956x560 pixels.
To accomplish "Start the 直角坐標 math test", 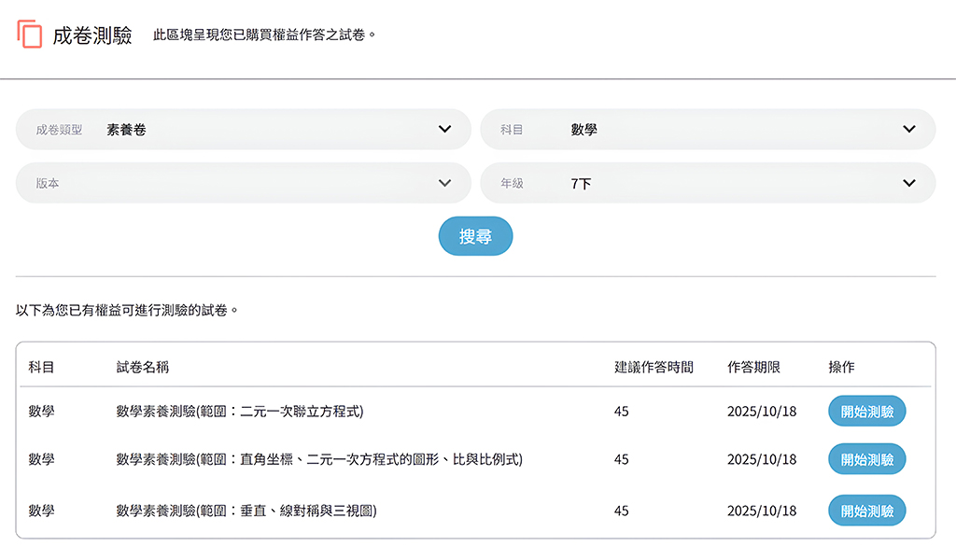I will 866,459.
